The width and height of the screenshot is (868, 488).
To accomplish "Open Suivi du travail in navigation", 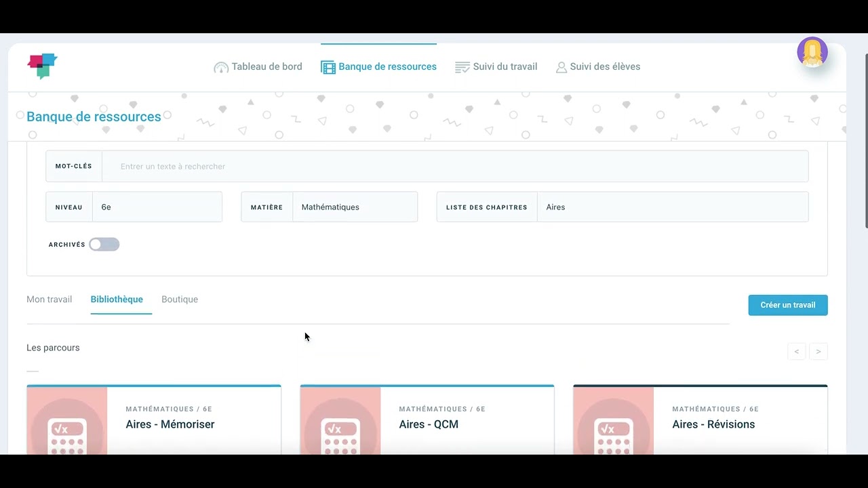I will click(496, 66).
